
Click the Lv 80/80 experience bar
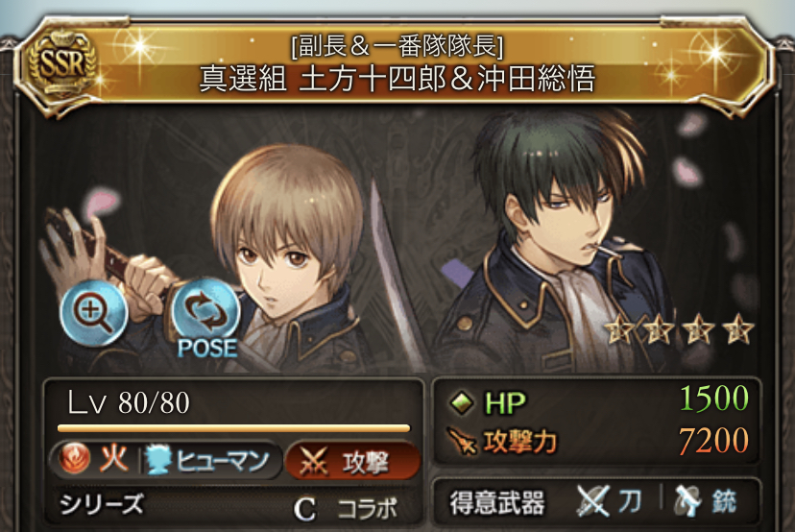coord(233,428)
